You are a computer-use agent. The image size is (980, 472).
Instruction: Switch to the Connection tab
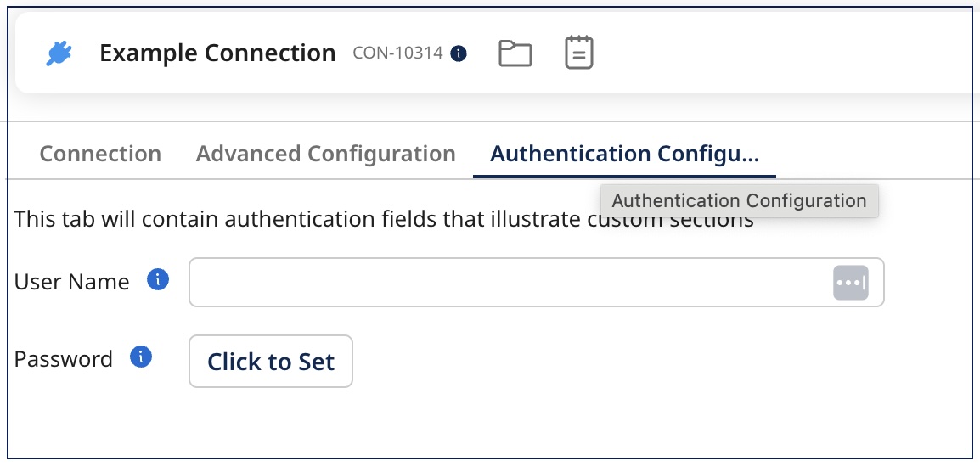pos(100,154)
